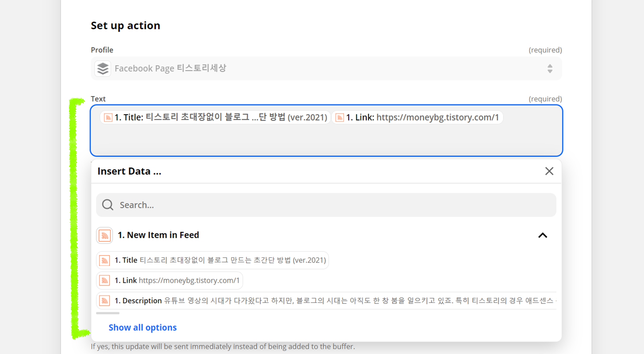Click the Search field in Insert Data
The height and width of the screenshot is (354, 644).
(x=326, y=205)
